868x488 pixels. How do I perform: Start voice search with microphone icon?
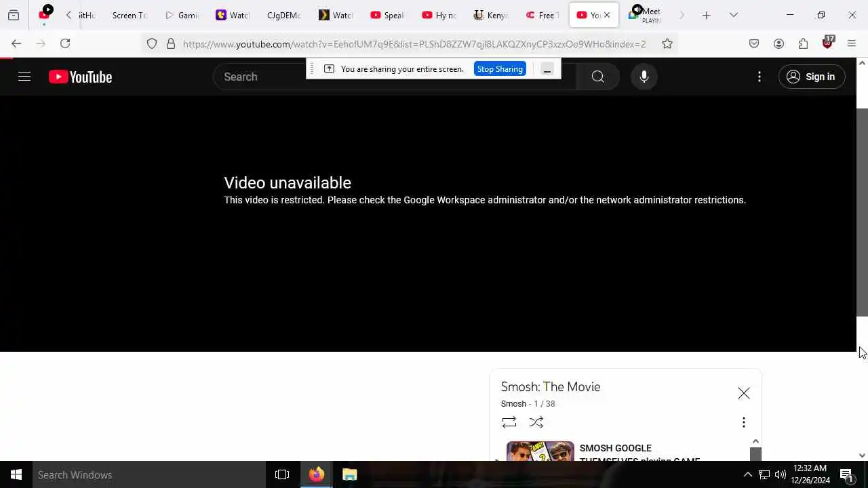click(644, 77)
